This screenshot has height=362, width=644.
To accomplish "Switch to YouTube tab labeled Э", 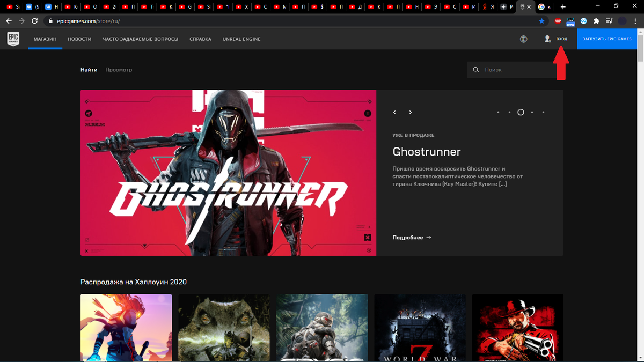I will point(431,7).
